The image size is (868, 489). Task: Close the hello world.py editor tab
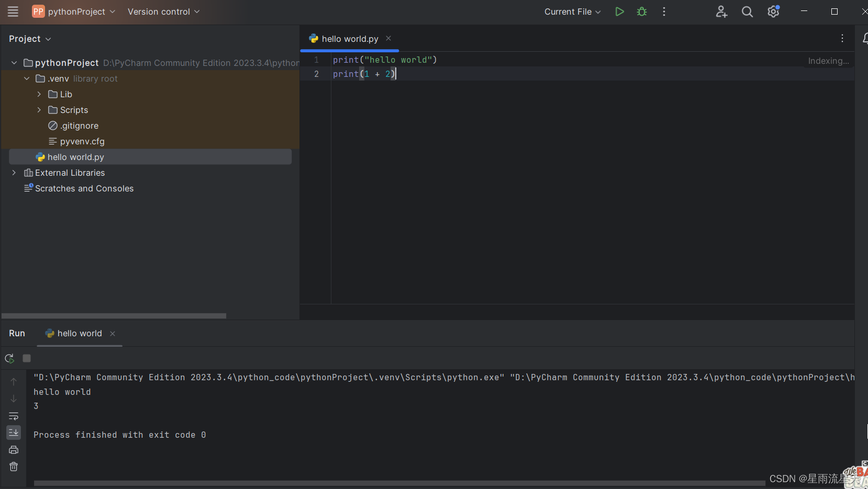pos(388,38)
